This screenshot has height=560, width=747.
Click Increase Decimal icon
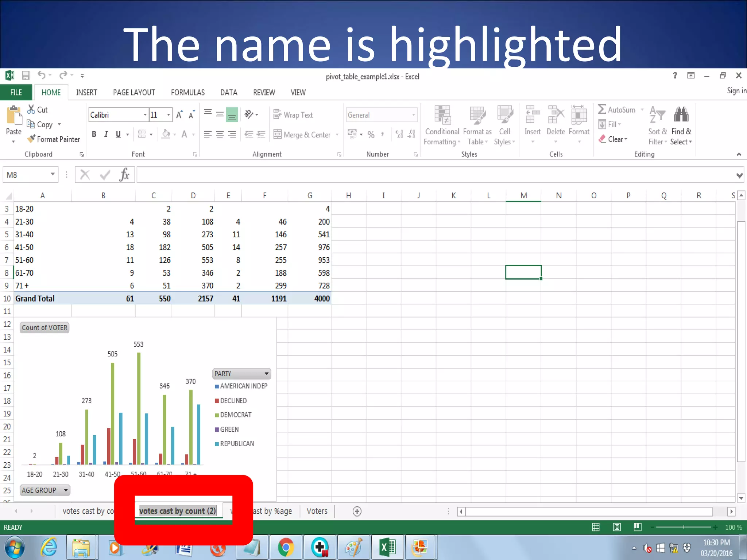[399, 135]
